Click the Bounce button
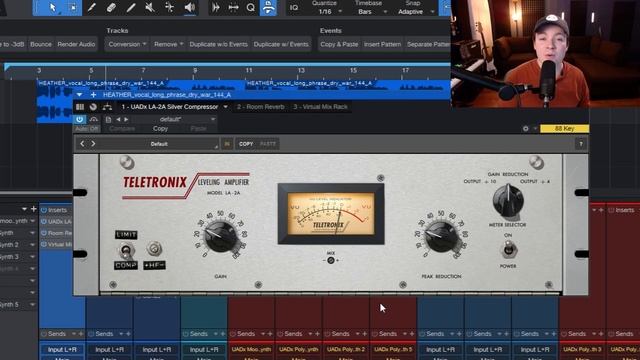Image resolution: width=640 pixels, height=360 pixels. tap(41, 44)
